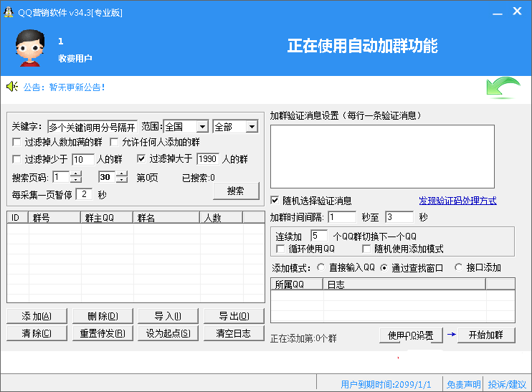Toggle 过滤掉少于 checkbox
The width and height of the screenshot is (532, 392).
[x=16, y=159]
